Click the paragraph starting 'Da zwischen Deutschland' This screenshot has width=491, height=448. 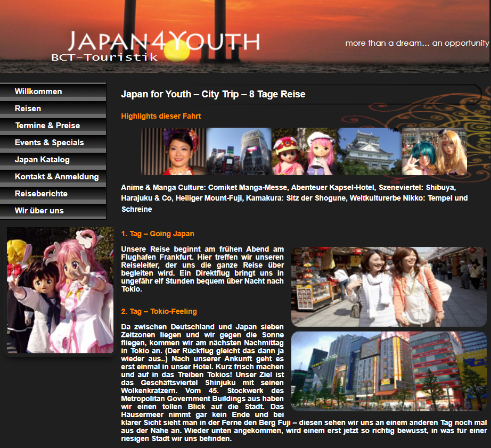pyautogui.click(x=304, y=383)
